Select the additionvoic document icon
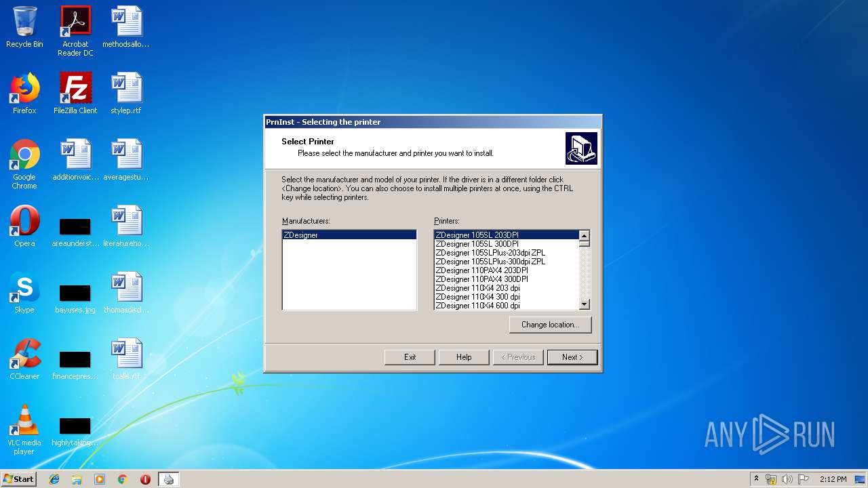 pyautogui.click(x=75, y=160)
